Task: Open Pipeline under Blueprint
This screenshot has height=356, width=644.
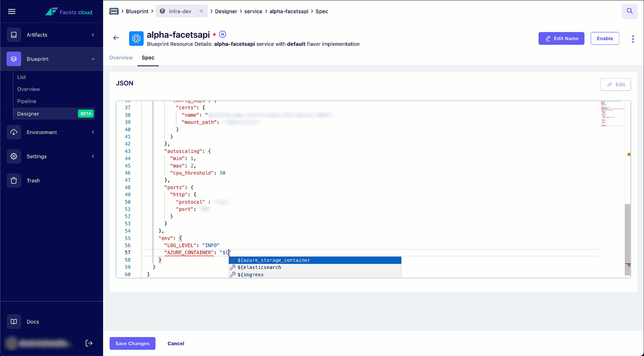Action: tap(27, 101)
